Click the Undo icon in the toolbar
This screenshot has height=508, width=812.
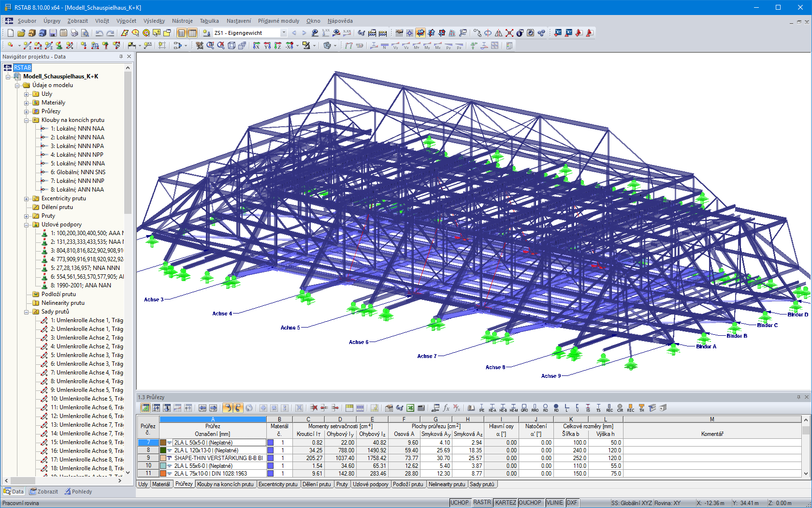click(x=100, y=33)
